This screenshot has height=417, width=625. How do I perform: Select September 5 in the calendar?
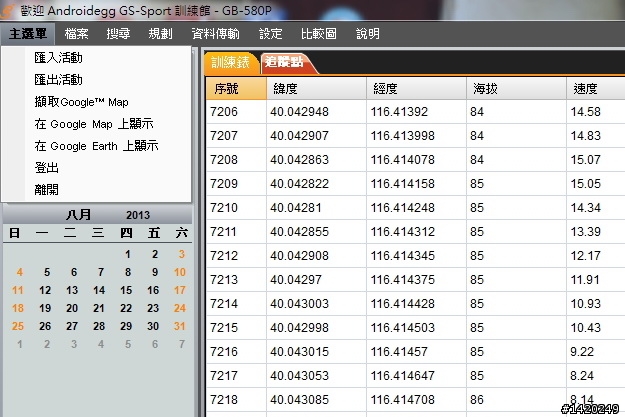(x=128, y=344)
